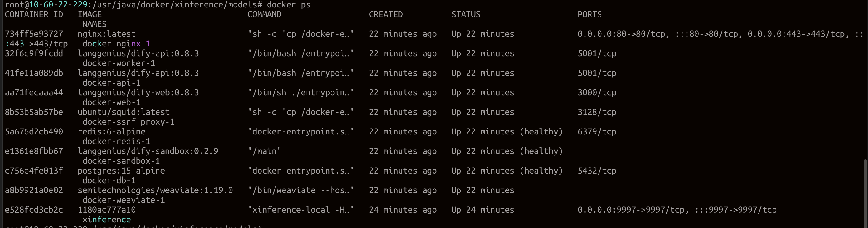Click the redis:6-alpine image name

tap(111, 132)
